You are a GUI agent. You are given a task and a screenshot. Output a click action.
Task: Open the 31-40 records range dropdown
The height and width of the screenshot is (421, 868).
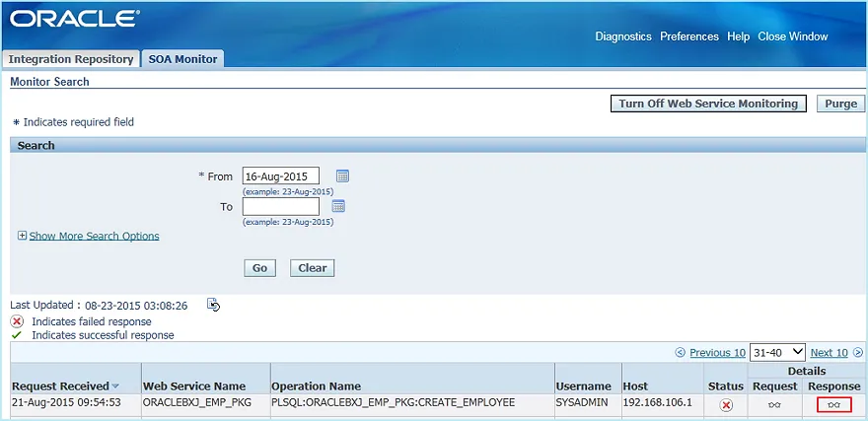[777, 352]
